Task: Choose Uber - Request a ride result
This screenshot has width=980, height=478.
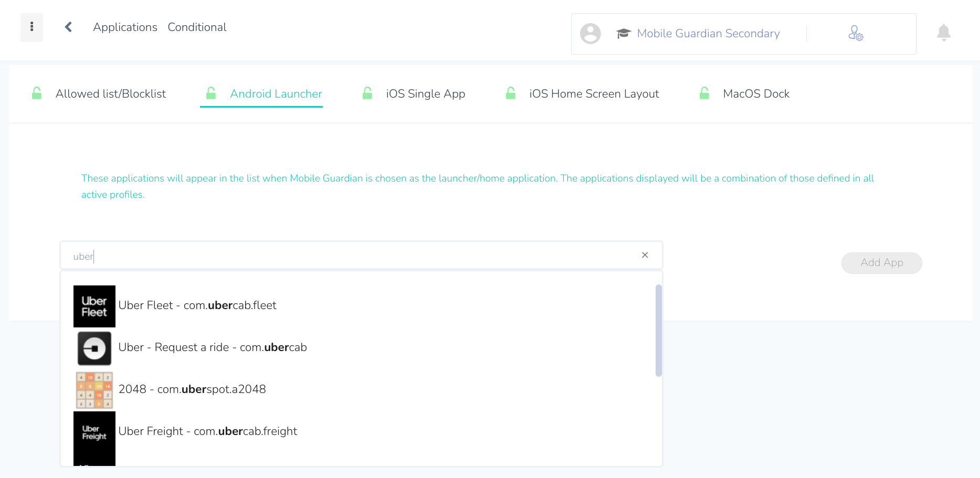Action: pos(213,347)
